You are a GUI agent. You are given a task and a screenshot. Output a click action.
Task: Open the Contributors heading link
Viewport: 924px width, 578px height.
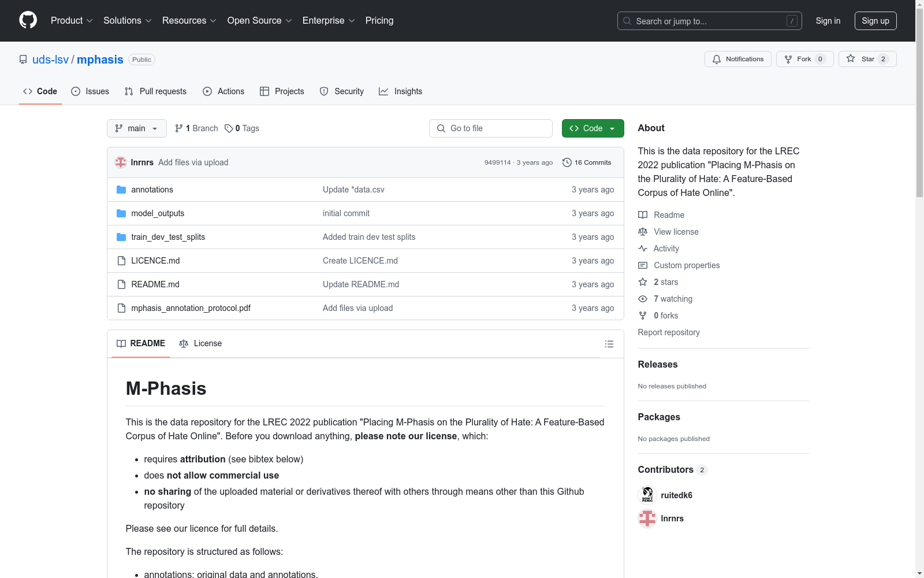click(673, 470)
